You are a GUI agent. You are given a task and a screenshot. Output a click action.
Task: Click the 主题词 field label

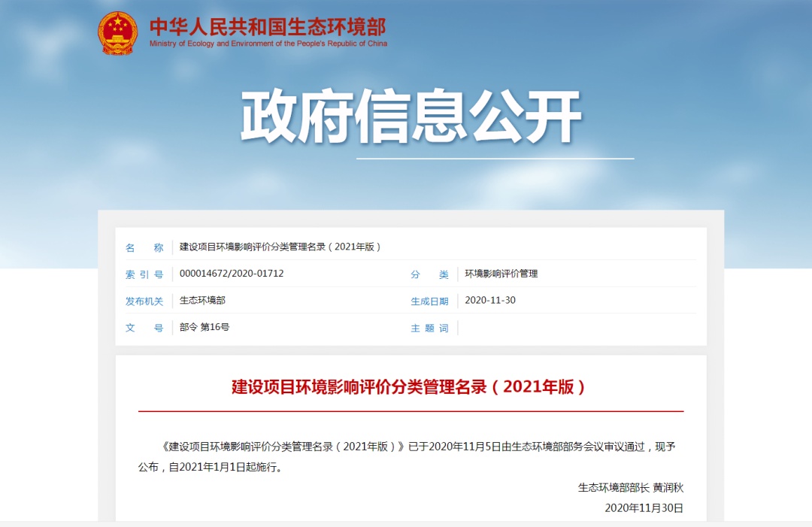(429, 328)
